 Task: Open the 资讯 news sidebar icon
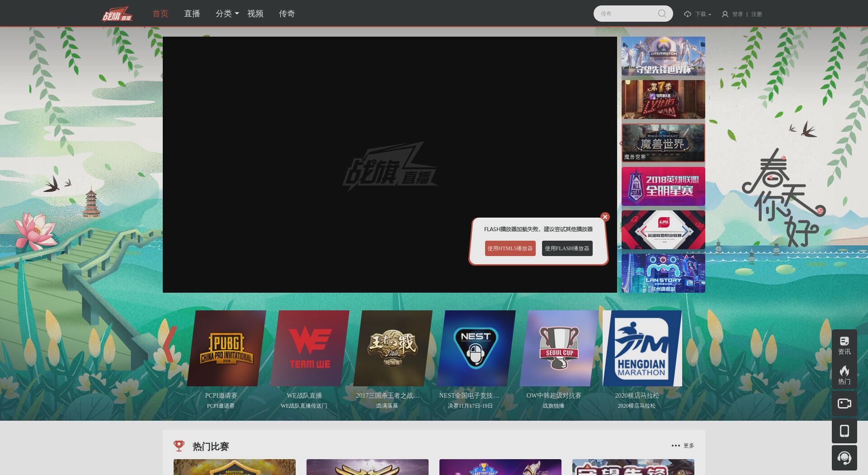pos(844,346)
